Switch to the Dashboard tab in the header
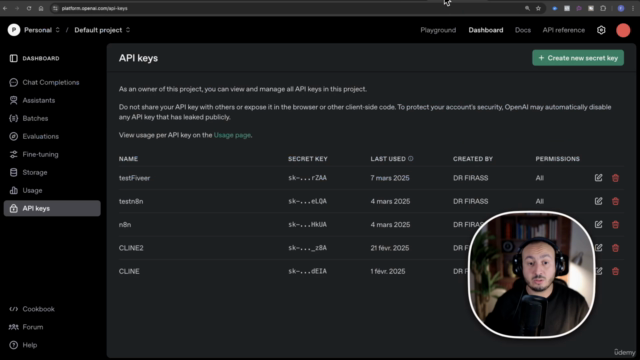The image size is (640, 360). click(x=486, y=30)
